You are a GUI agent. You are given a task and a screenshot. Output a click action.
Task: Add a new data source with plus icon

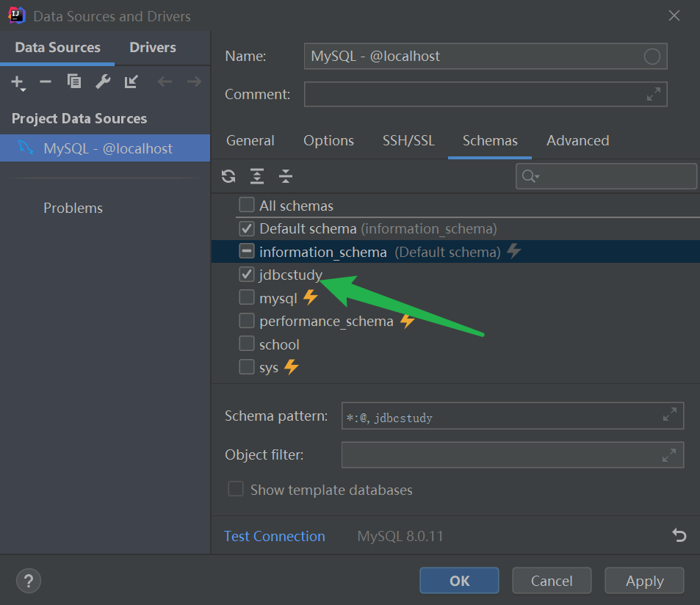pyautogui.click(x=18, y=82)
